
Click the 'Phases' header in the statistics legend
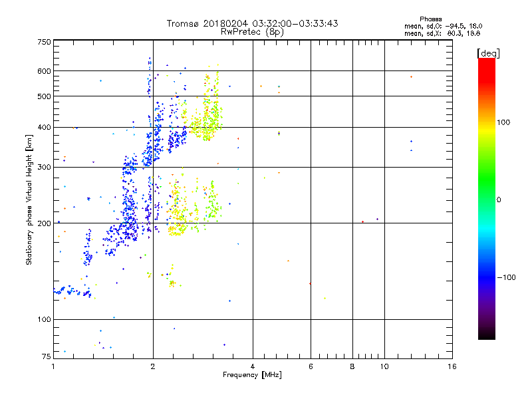(x=430, y=19)
